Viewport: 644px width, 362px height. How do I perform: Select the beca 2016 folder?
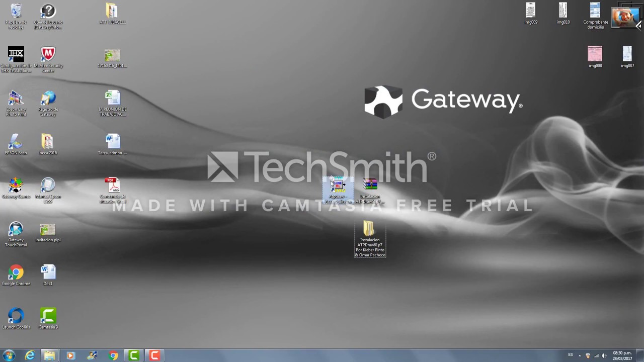[48, 144]
